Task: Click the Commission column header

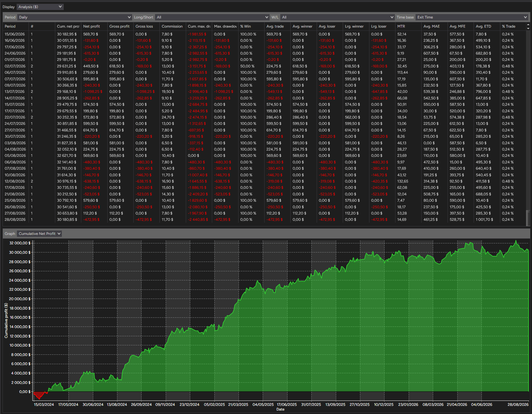Action: 173,26
